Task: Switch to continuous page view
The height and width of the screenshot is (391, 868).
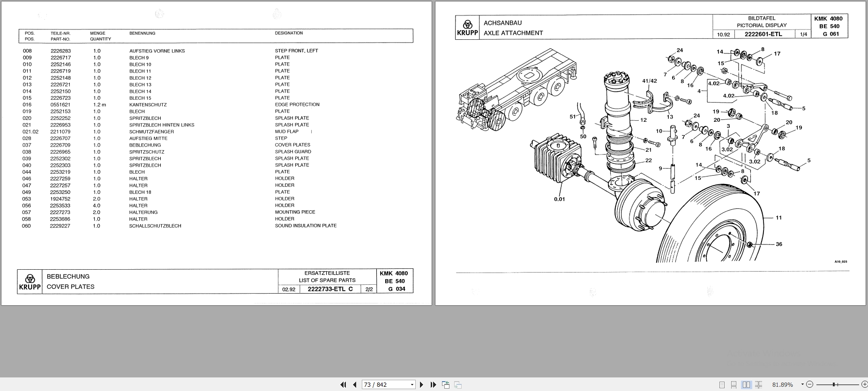Action: 734,385
